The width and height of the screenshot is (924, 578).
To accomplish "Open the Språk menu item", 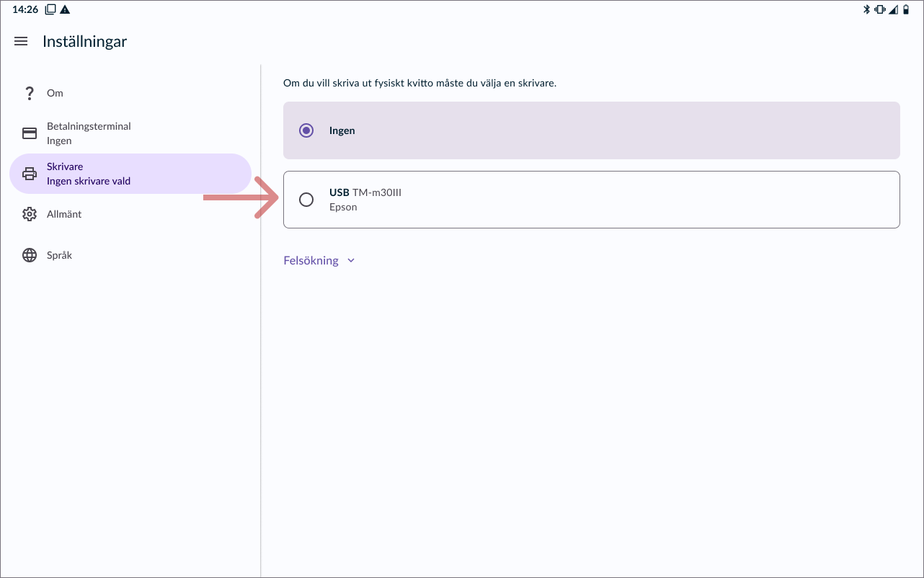I will tap(130, 255).
